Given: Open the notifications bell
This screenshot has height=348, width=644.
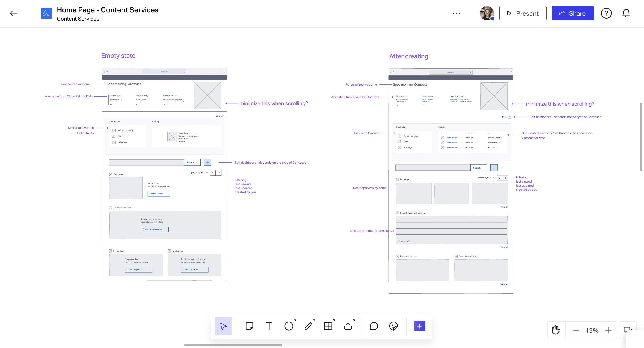Looking at the screenshot, I should (626, 13).
